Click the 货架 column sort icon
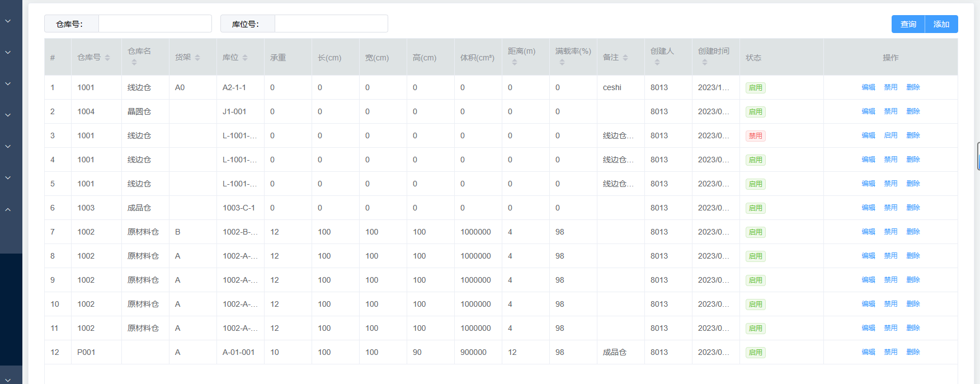The width and height of the screenshot is (980, 384). (x=197, y=58)
